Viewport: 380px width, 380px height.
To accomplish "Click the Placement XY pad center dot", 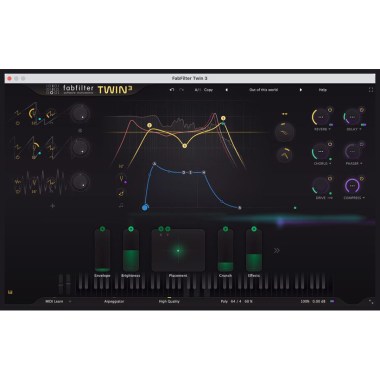I will tap(178, 250).
